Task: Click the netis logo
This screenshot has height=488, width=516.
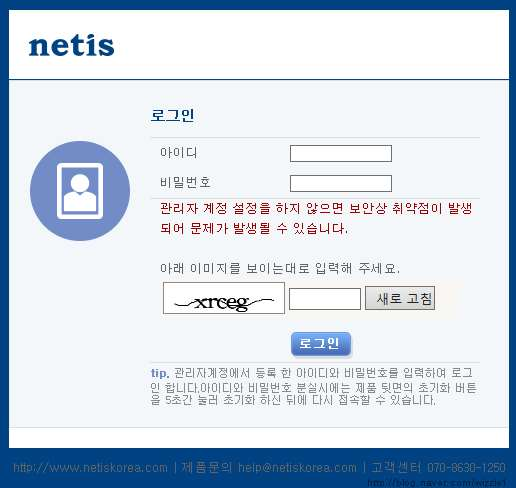Action: [x=71, y=46]
